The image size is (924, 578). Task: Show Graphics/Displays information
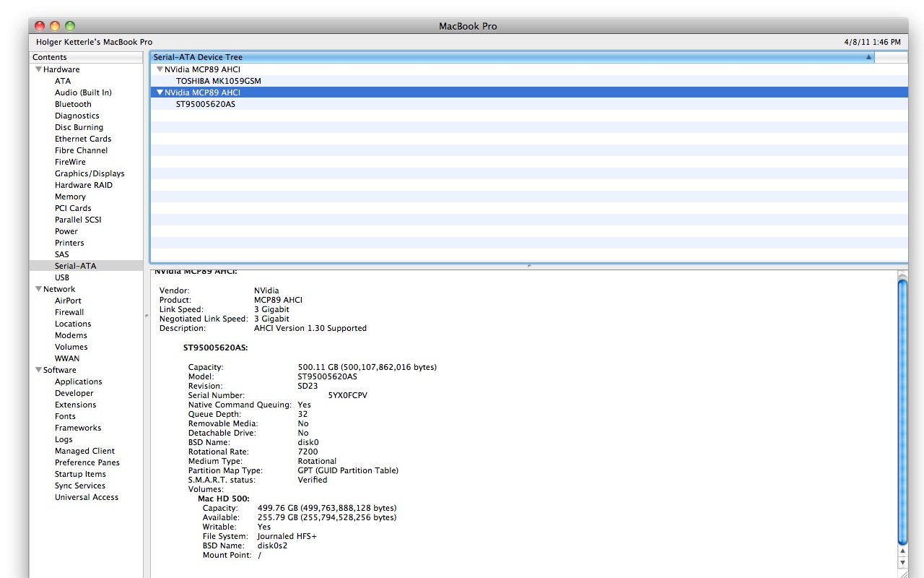[90, 173]
